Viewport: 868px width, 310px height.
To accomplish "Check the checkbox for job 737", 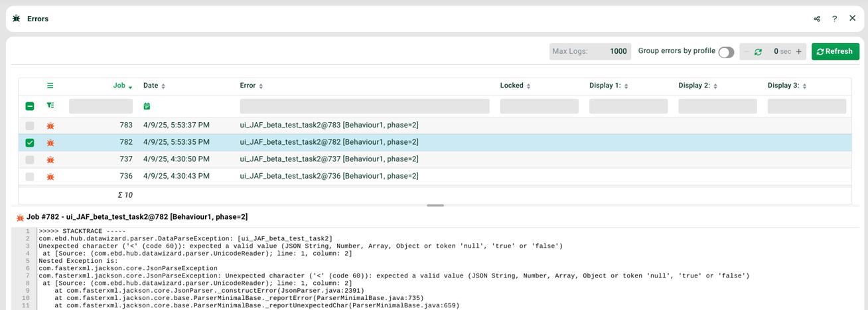I will point(30,160).
